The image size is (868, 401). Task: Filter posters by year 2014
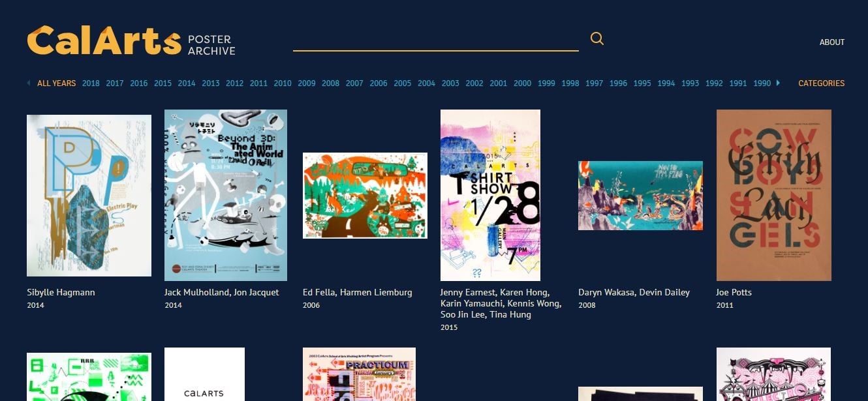pos(187,83)
